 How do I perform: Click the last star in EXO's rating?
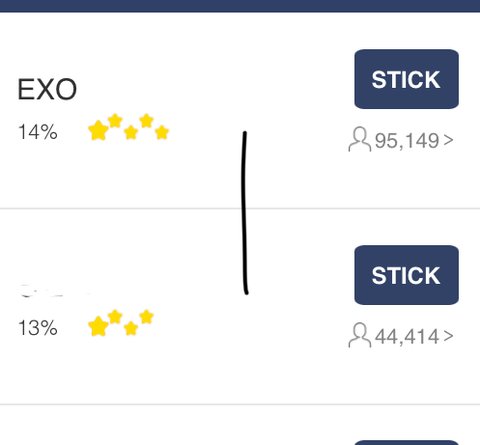162,132
